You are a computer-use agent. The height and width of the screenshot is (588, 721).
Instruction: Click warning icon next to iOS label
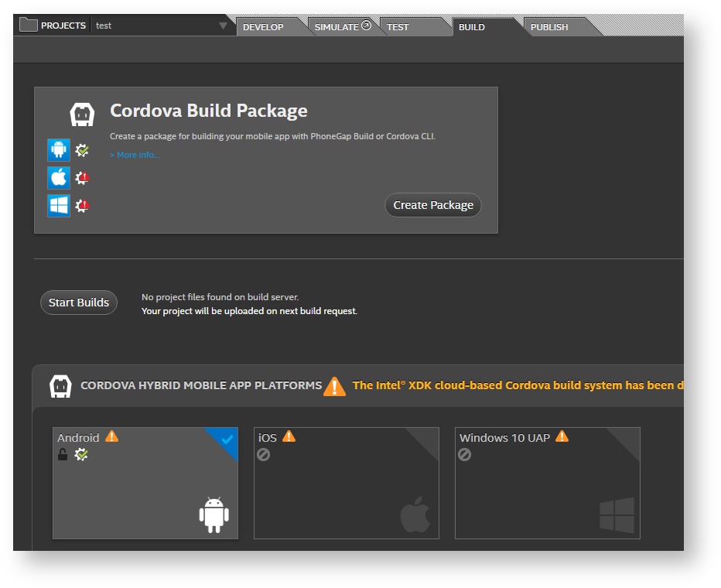[289, 436]
